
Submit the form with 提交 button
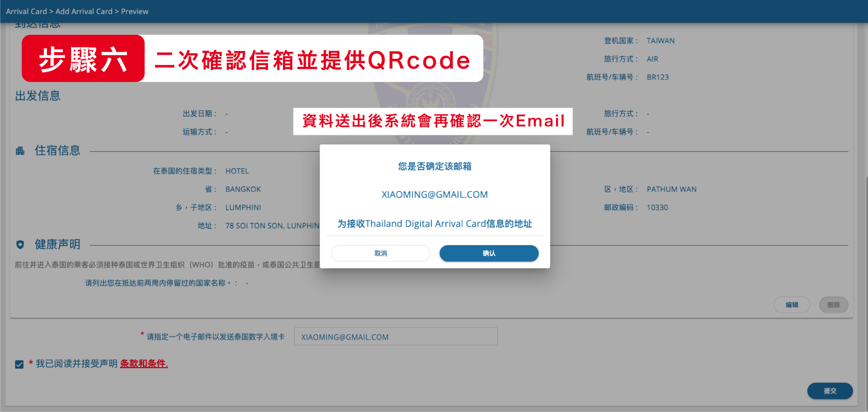pyautogui.click(x=830, y=391)
